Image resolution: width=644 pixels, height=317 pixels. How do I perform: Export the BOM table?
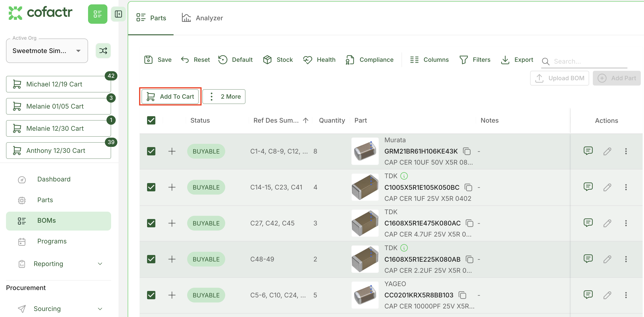[517, 60]
